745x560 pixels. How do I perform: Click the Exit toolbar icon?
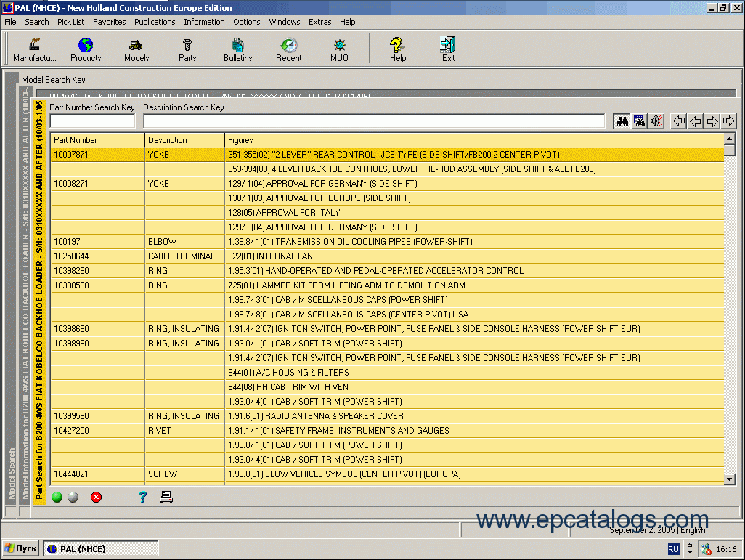point(448,49)
